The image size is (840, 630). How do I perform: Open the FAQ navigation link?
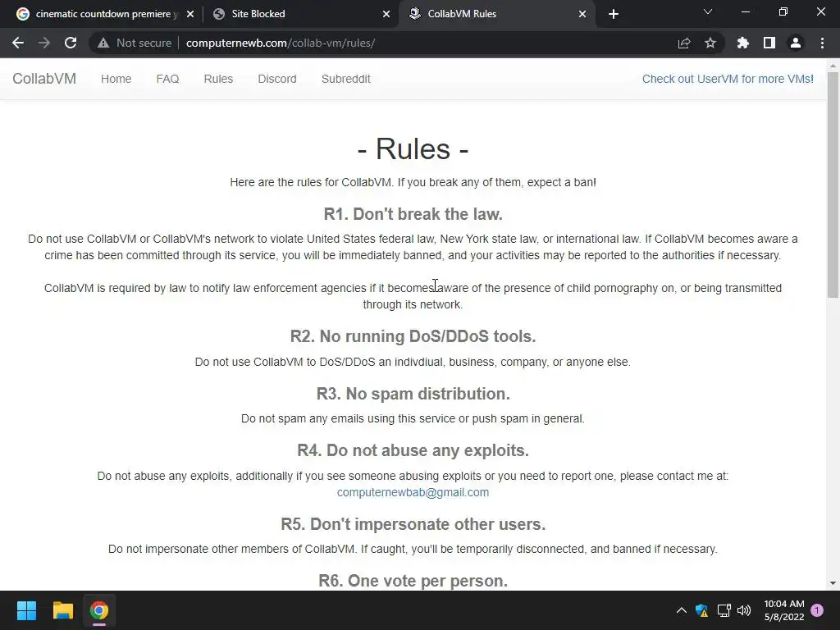pyautogui.click(x=167, y=79)
